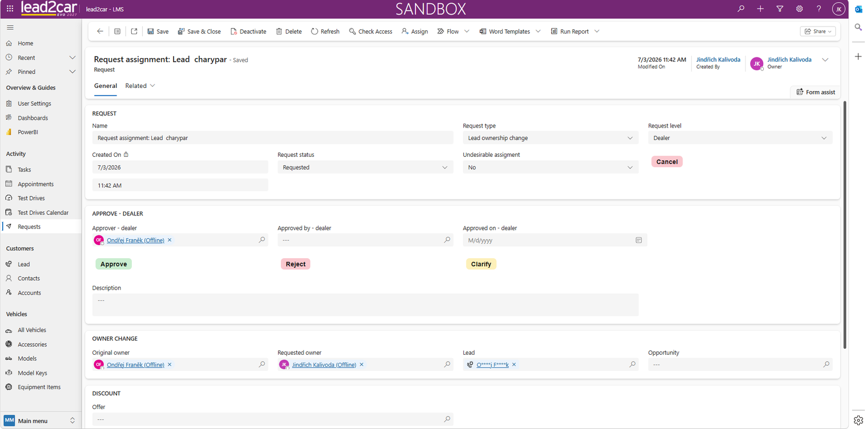Click the Delete trash command
This screenshot has width=868, height=429.
[x=289, y=31]
